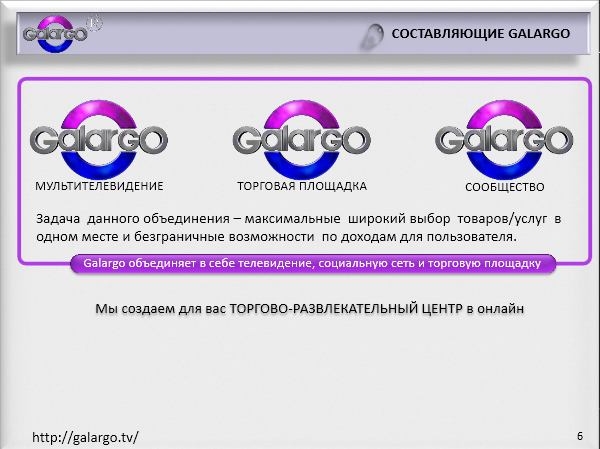
Task: Click the Galargo logo above СООБЩЕСТВО
Action: coord(504,140)
